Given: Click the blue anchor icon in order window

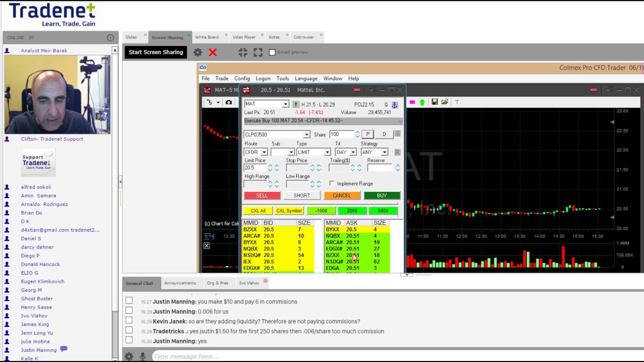Looking at the screenshot, I should click(394, 105).
